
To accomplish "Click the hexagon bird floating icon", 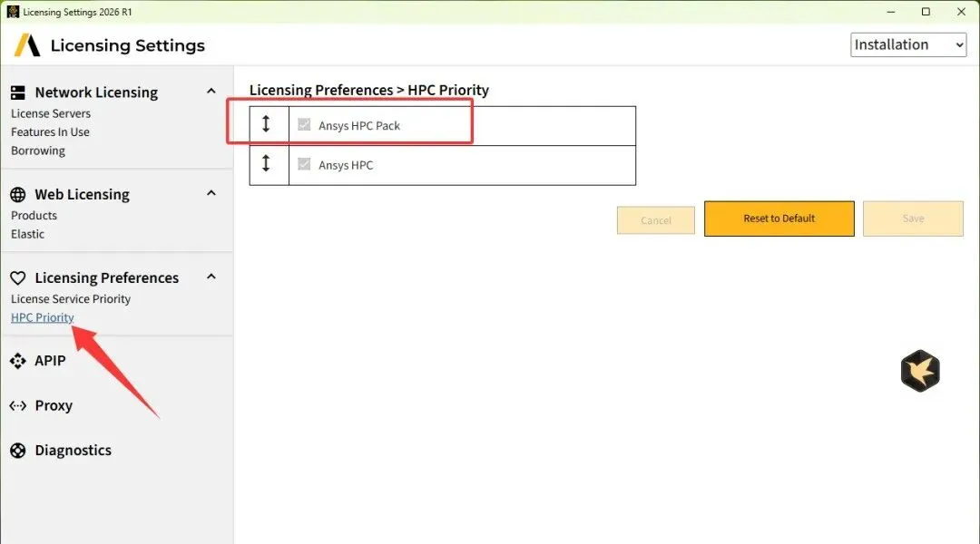I will point(920,371).
